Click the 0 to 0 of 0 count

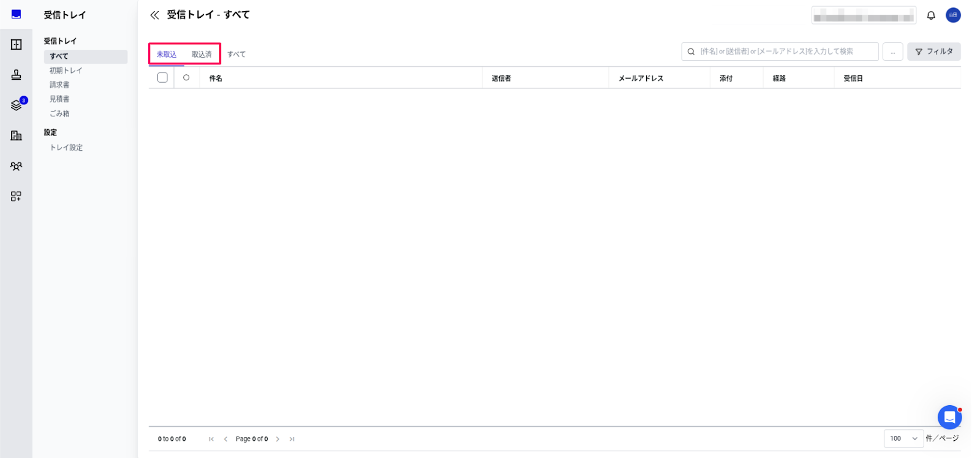[172, 439]
